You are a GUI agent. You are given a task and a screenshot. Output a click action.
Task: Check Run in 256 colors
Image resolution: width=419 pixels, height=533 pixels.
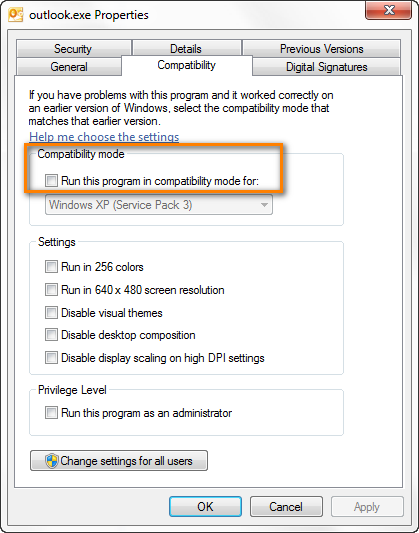point(51,266)
